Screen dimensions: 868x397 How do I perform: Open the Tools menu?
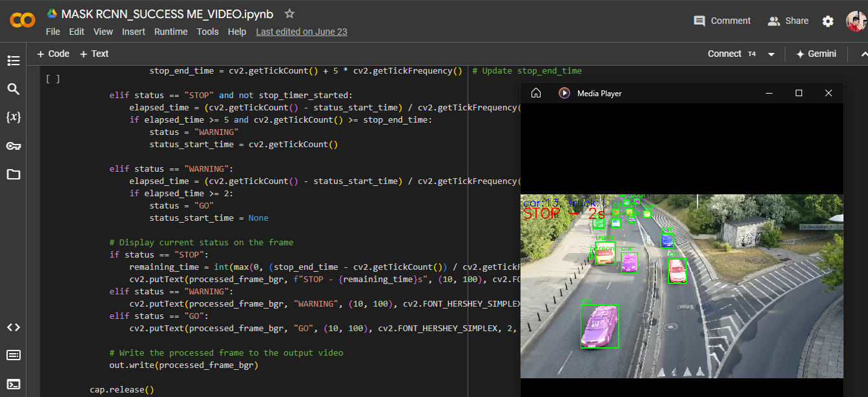tap(207, 32)
